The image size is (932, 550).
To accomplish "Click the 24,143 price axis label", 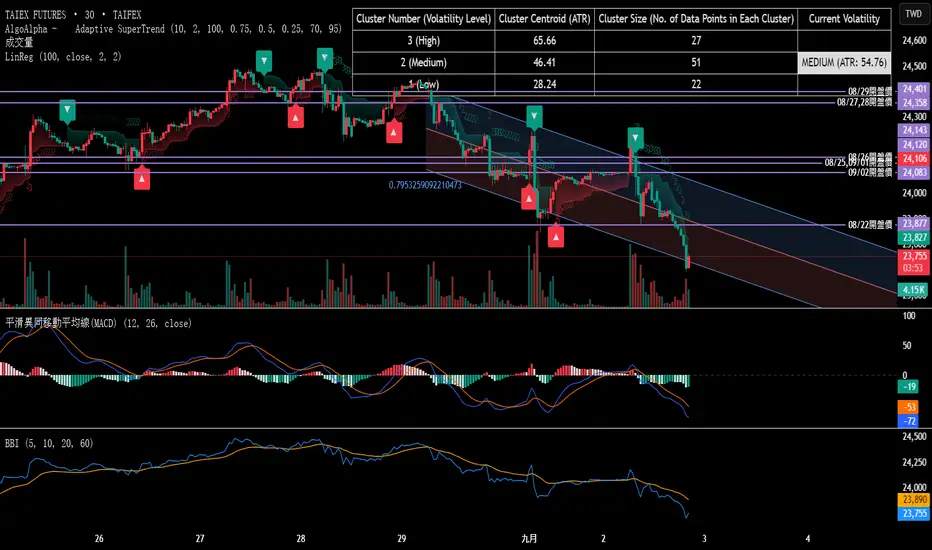I will pos(914,130).
